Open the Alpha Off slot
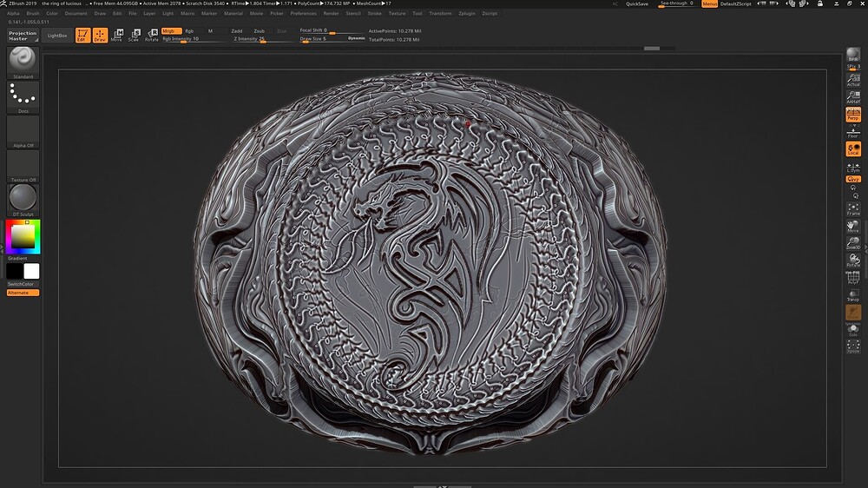Viewport: 868px width, 488px height. [23, 132]
